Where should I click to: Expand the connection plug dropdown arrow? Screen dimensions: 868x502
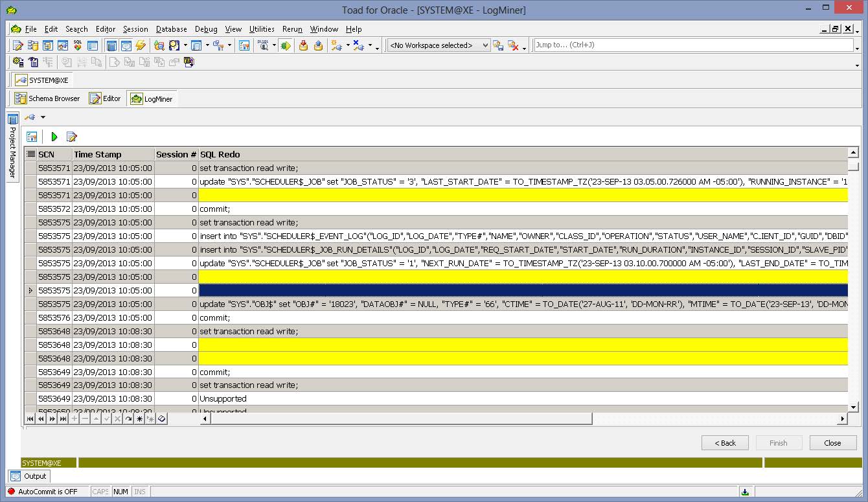43,117
